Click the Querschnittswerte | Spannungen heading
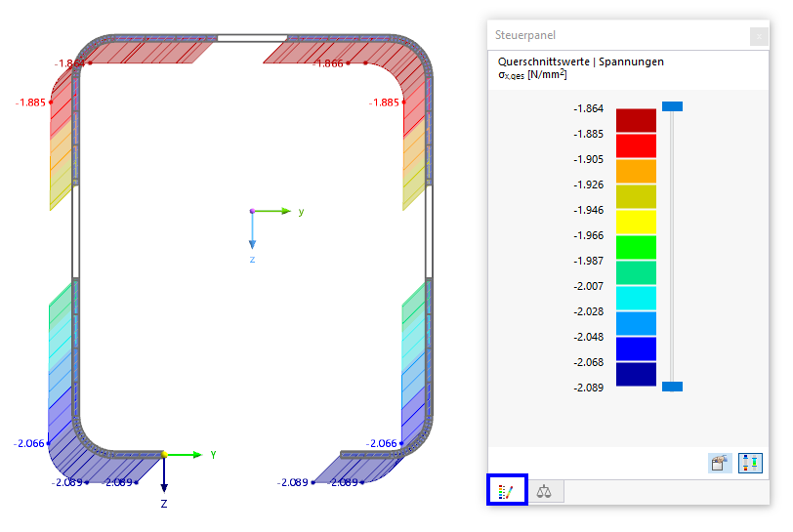 (x=580, y=61)
